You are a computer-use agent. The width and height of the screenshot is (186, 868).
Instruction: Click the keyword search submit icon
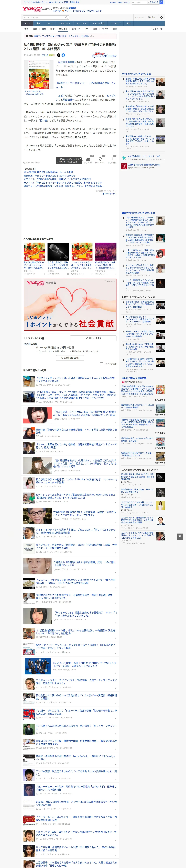point(66,18)
